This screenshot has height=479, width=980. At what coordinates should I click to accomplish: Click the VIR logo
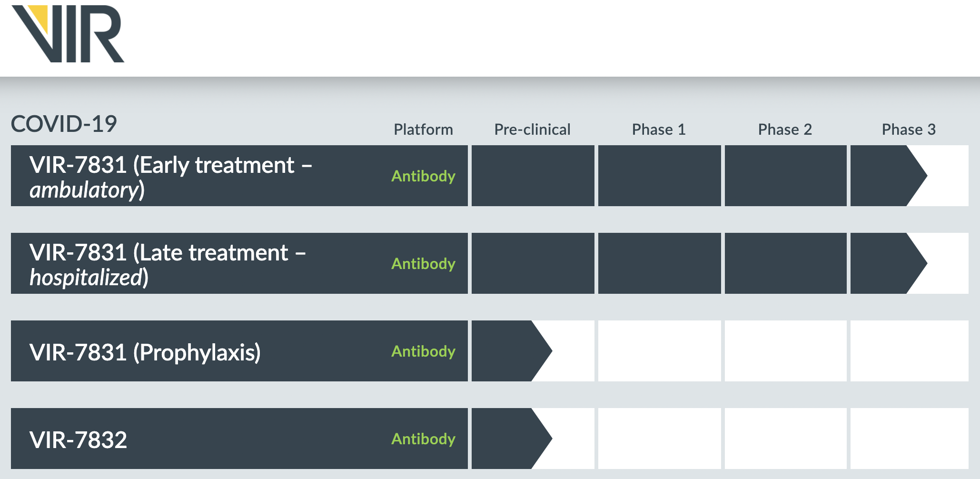(x=68, y=34)
